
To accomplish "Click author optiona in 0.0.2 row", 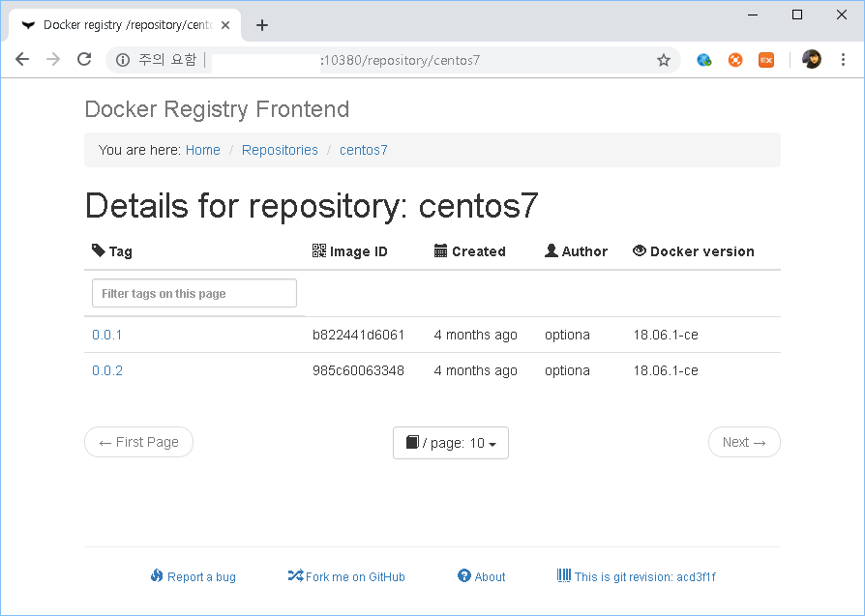I will coord(567,370).
